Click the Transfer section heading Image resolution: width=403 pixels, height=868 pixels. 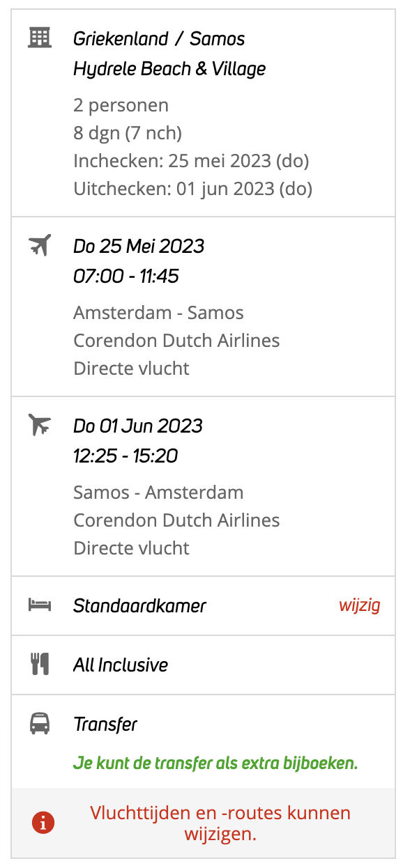point(105,724)
